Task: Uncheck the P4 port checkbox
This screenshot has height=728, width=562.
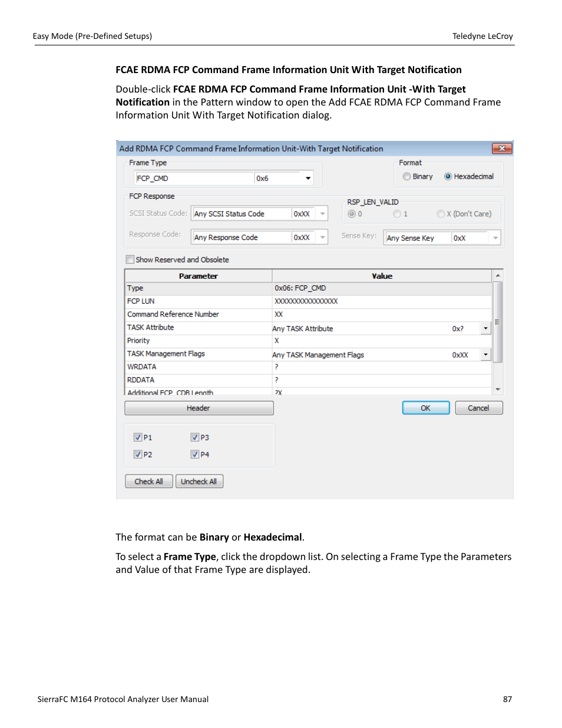Action: pos(195,454)
